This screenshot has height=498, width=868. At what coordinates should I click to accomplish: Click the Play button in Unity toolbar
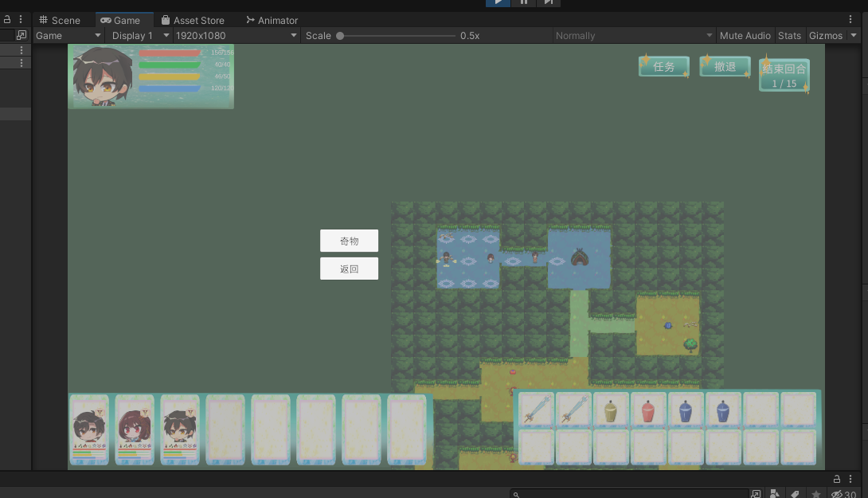[x=498, y=2]
